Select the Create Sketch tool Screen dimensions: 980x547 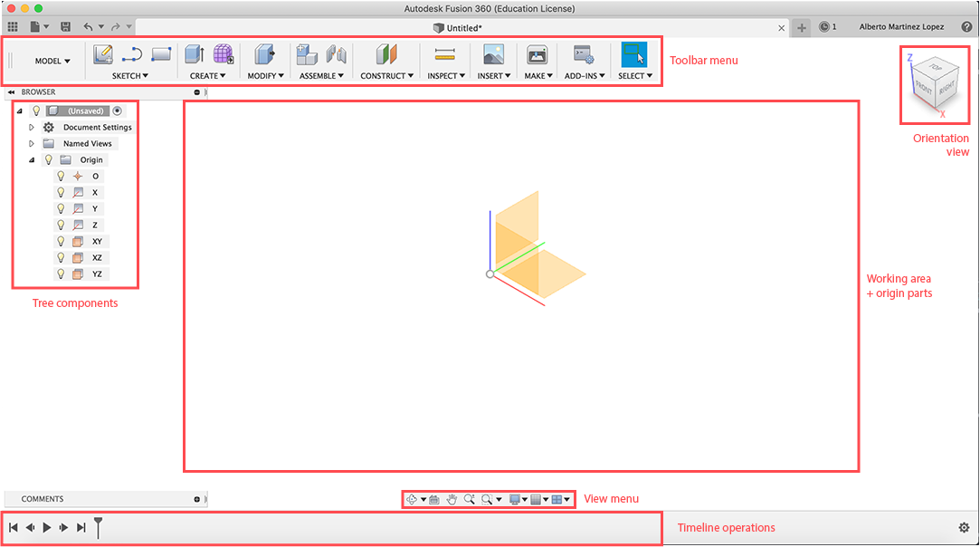coord(102,54)
